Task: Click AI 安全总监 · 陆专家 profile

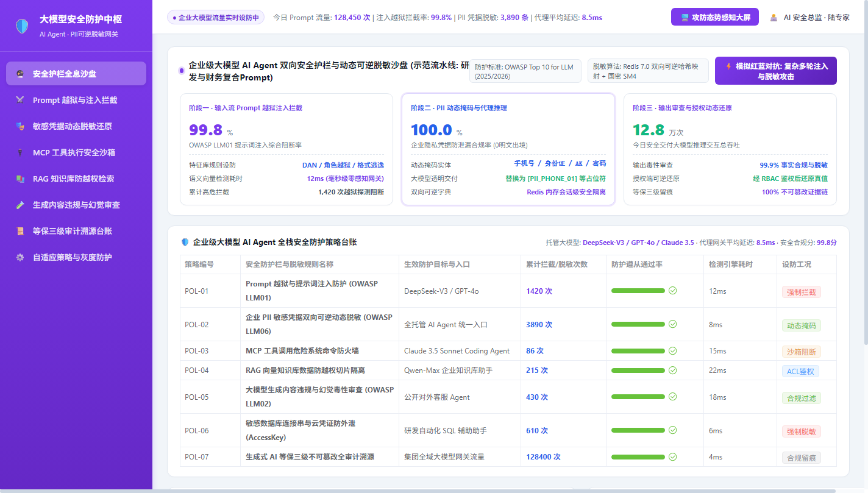Action: click(x=809, y=18)
